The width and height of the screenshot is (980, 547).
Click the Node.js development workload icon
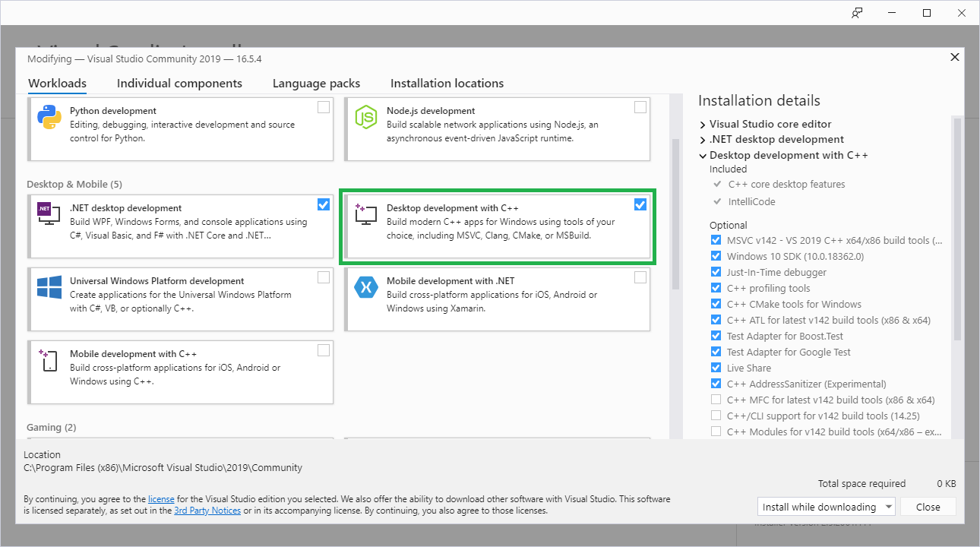[366, 117]
